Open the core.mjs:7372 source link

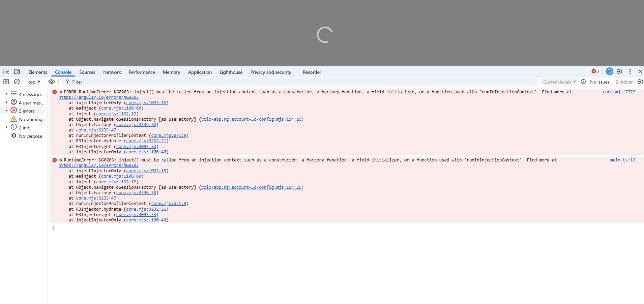619,92
